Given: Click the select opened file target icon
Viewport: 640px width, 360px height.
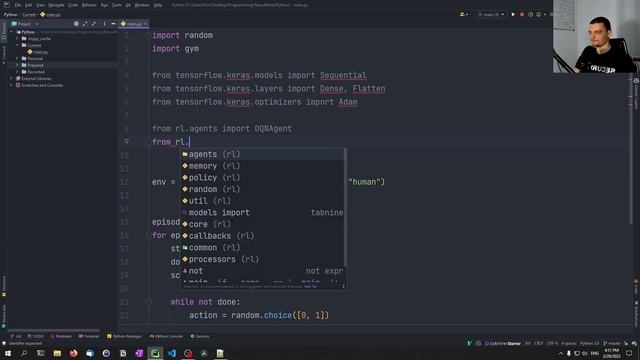Looking at the screenshot, I should tap(76, 24).
